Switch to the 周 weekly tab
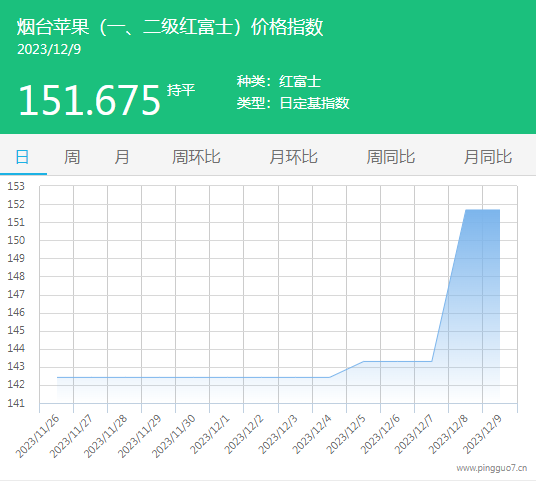This screenshot has width=536, height=481. coord(72,157)
